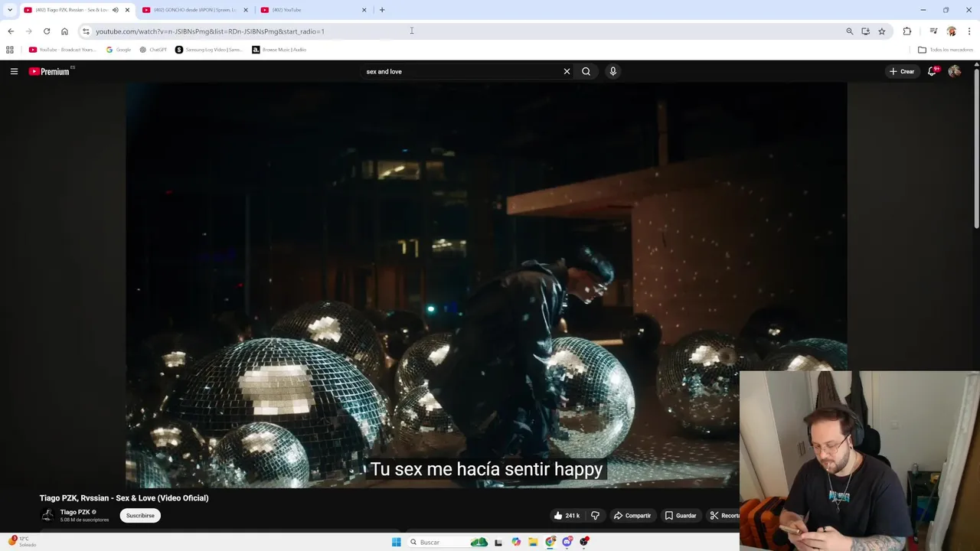Screen dimensions: 980x551
Task: Reload the current page
Action: click(x=47, y=31)
